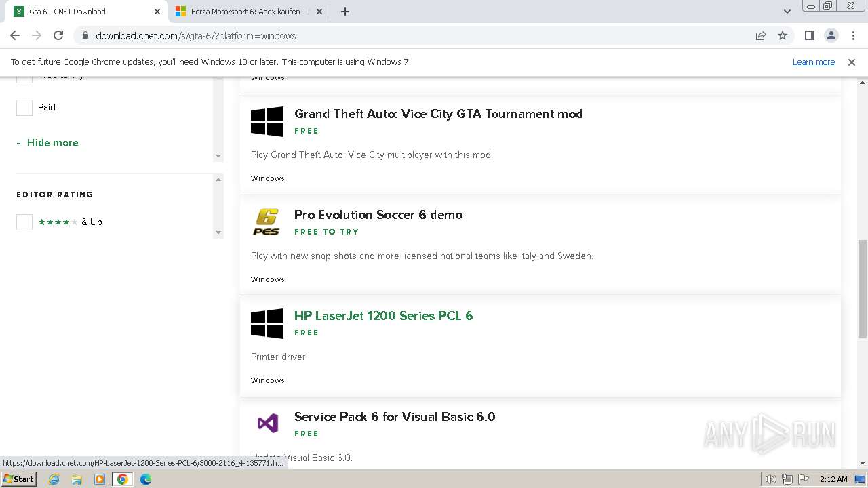Open the Chrome three-dot menu
Screen dimensions: 868x488
[852, 35]
